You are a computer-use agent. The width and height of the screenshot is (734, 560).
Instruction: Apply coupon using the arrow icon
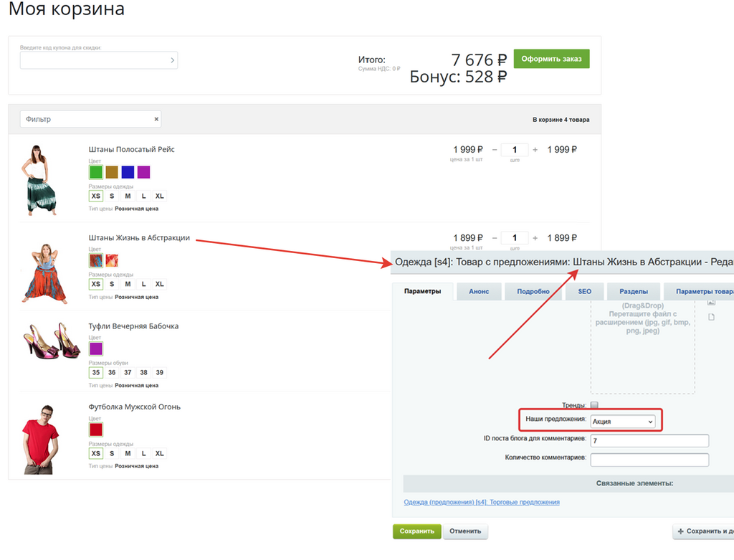click(172, 60)
